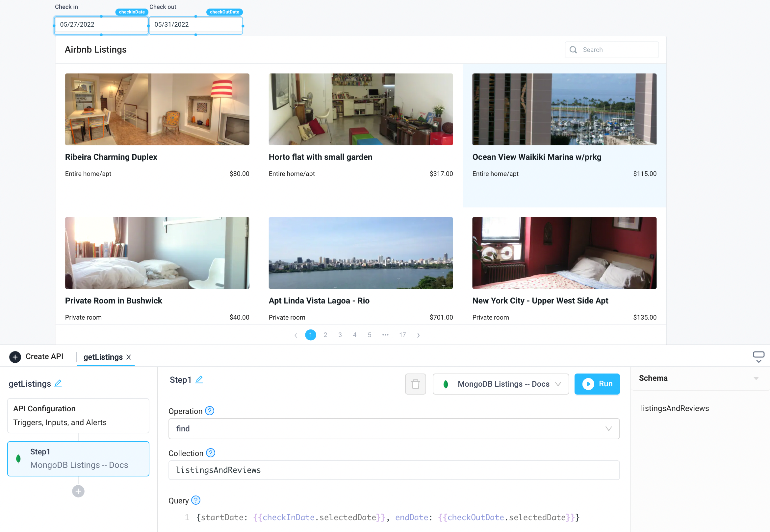
Task: Close the getListings tab
Action: click(129, 357)
